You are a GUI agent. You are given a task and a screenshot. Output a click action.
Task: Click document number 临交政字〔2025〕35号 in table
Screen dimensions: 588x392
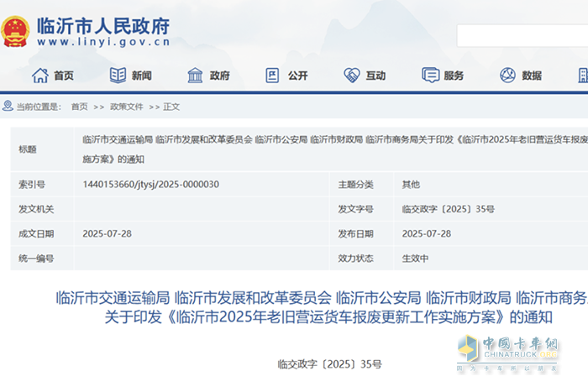point(448,209)
